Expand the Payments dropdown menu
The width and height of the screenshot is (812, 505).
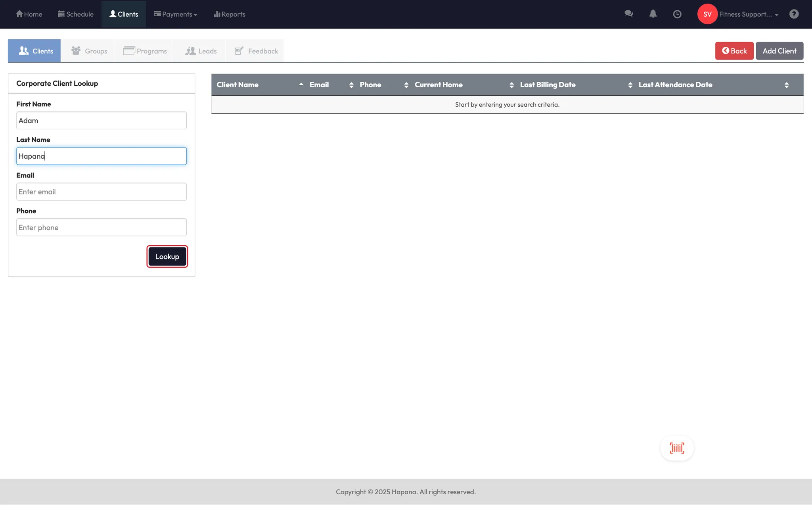[176, 14]
